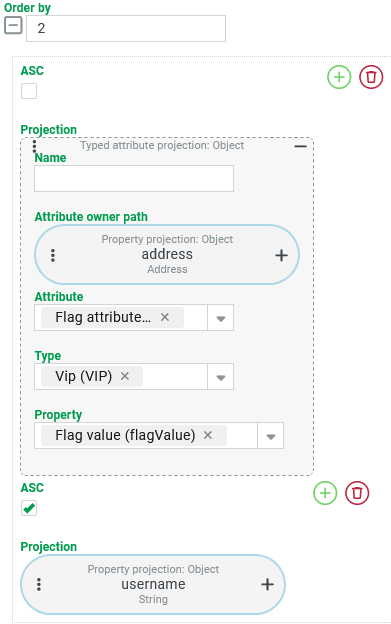Open the Attribute dropdown arrow

[x=221, y=318]
